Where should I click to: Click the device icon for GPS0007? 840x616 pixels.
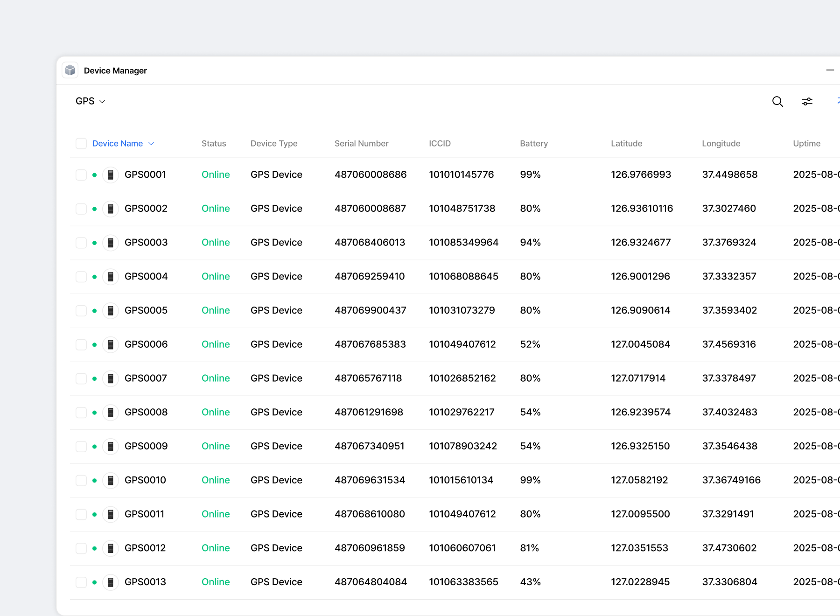111,378
